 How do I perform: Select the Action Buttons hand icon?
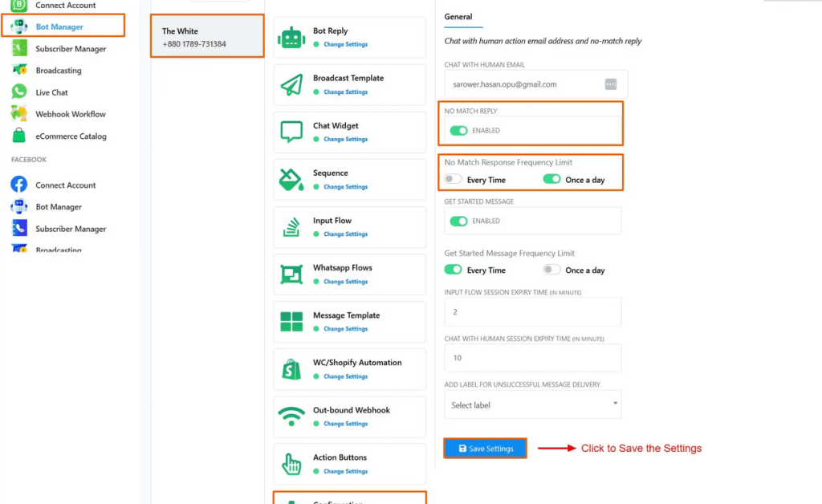[291, 464]
